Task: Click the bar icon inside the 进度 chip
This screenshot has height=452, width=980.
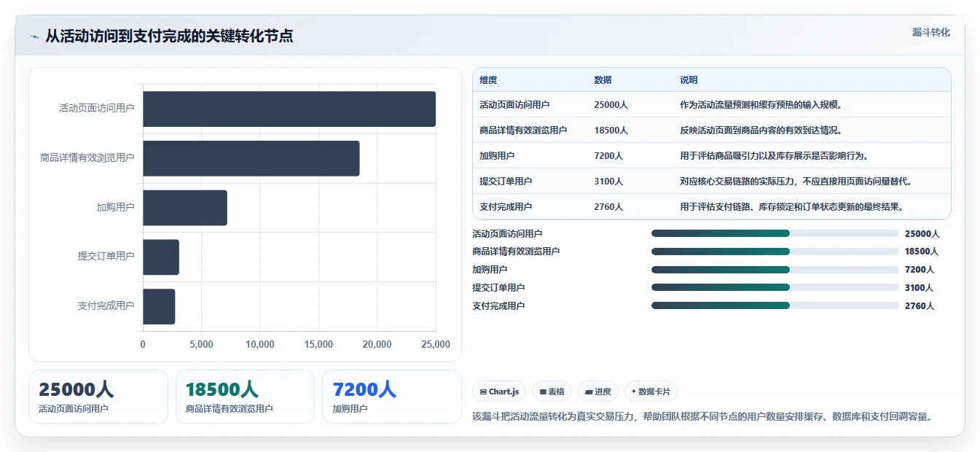Action: pos(589,391)
